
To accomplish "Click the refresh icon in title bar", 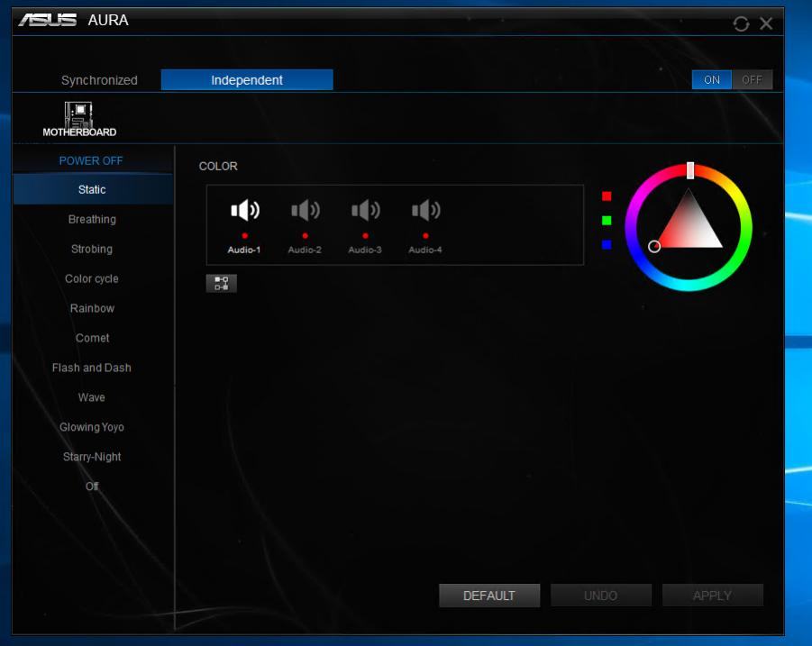I will click(741, 23).
